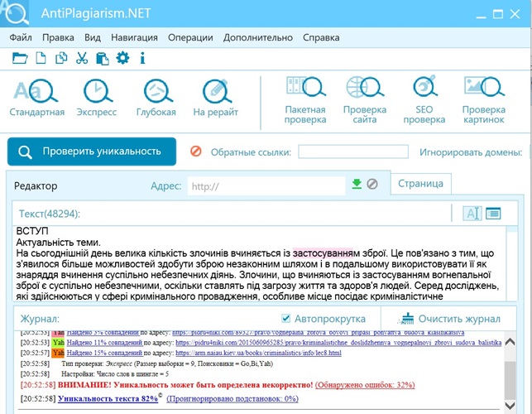Image resolution: width=532 pixels, height=414 pixels.
Task: Open Проверка картинок
Action: tap(484, 100)
